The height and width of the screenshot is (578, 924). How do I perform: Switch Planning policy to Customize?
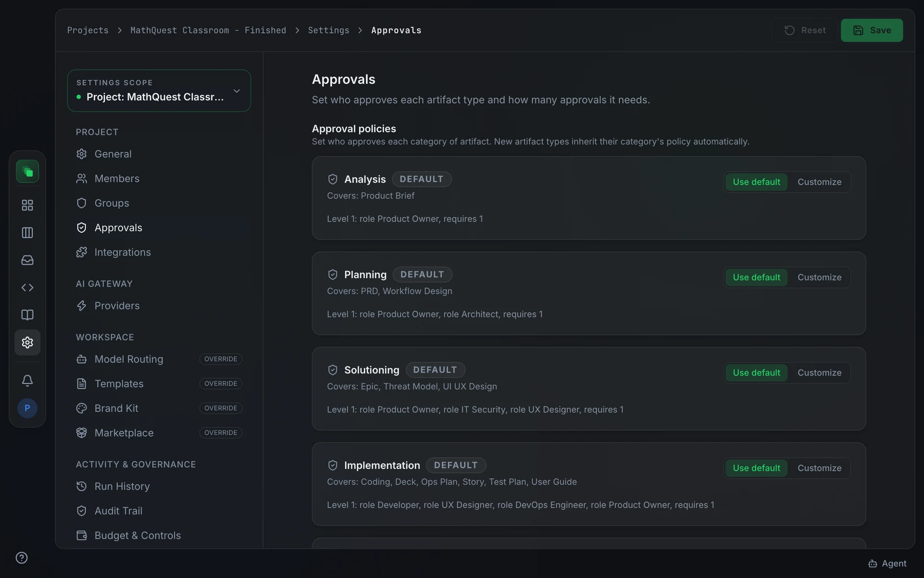(819, 277)
